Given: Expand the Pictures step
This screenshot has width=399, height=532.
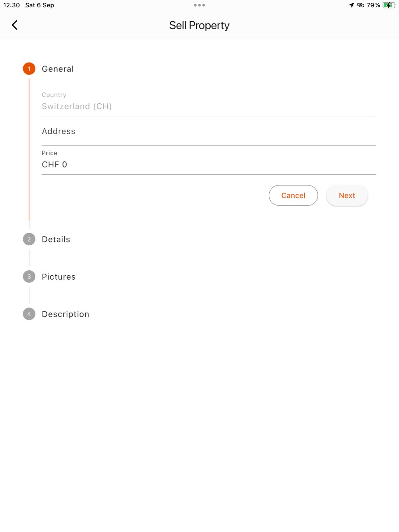Looking at the screenshot, I should tap(59, 277).
